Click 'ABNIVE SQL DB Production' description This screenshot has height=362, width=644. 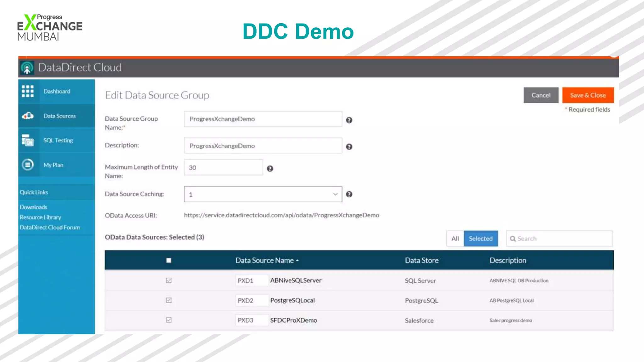tap(519, 280)
